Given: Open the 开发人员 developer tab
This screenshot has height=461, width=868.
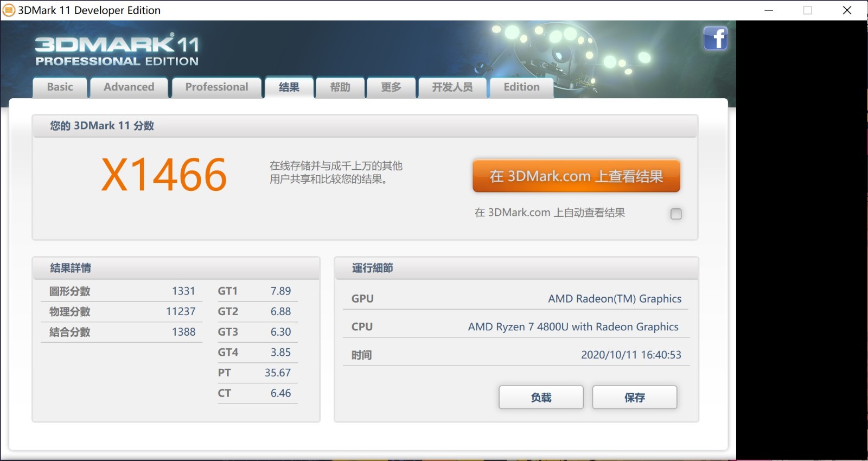Looking at the screenshot, I should point(452,87).
